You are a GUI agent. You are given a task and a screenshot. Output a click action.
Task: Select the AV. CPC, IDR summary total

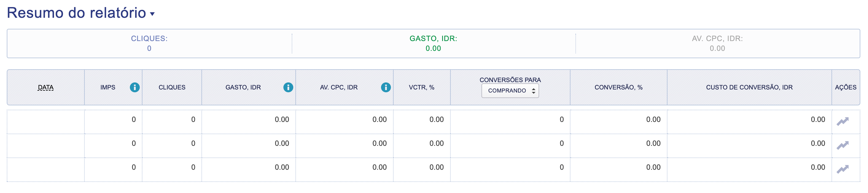717,48
